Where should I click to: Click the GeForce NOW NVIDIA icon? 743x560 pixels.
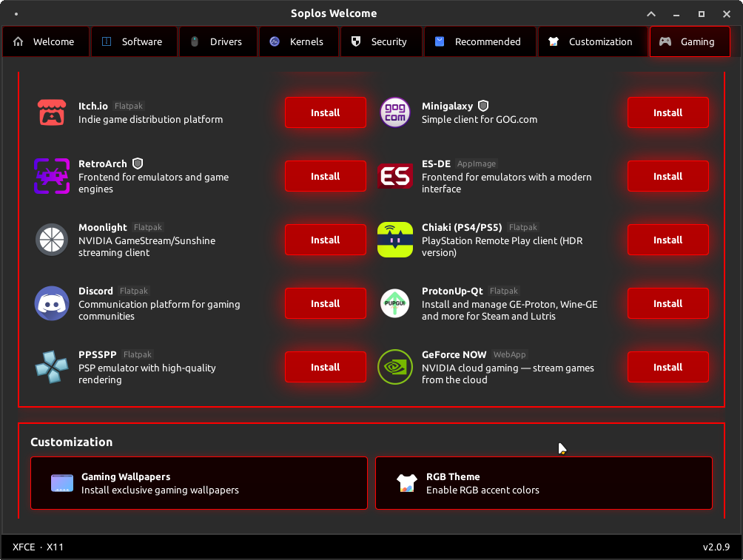coord(395,367)
